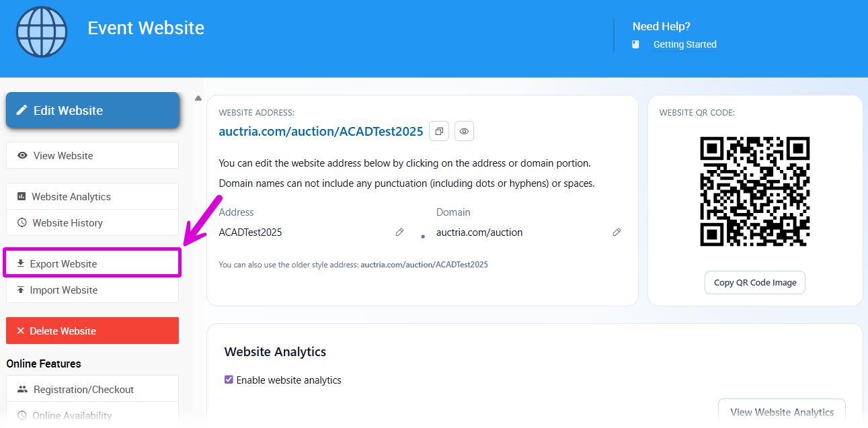Select Import Website in the sidebar
Screen dimensions: 868x428
click(x=92, y=290)
